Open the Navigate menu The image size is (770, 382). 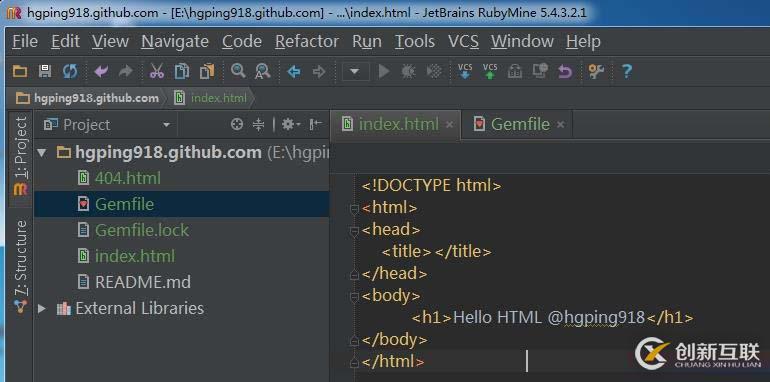click(x=175, y=41)
